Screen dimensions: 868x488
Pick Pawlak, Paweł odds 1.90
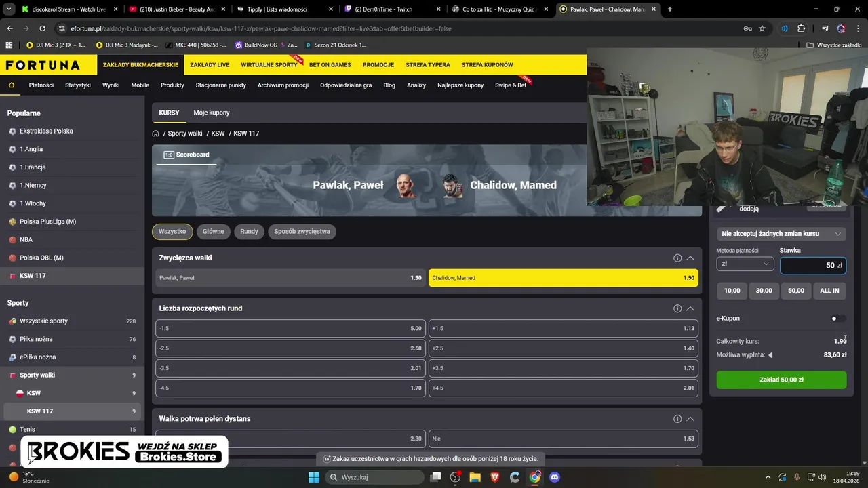(x=290, y=278)
